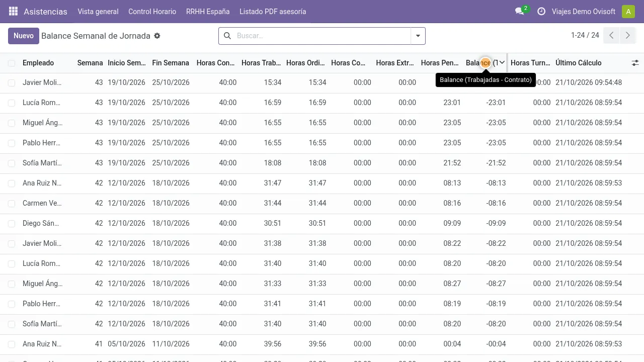Sort by Horas Trab... column header

(261, 63)
